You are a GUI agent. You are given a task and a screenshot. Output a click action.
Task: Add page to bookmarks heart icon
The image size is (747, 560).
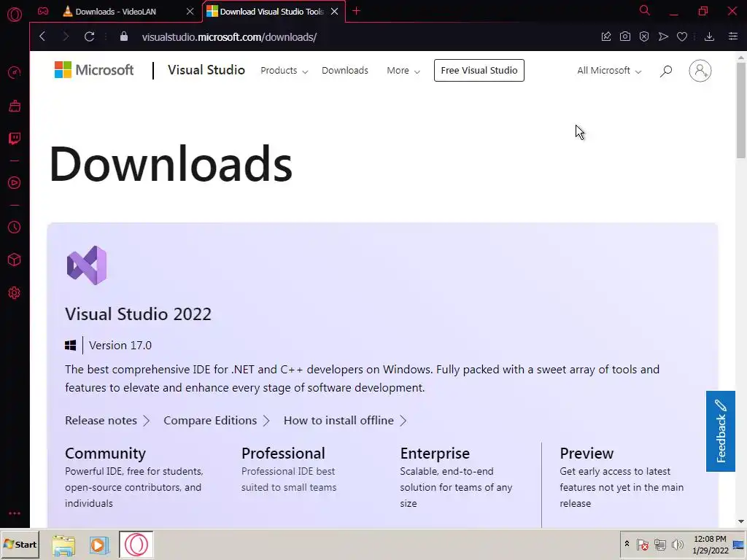[x=682, y=36]
